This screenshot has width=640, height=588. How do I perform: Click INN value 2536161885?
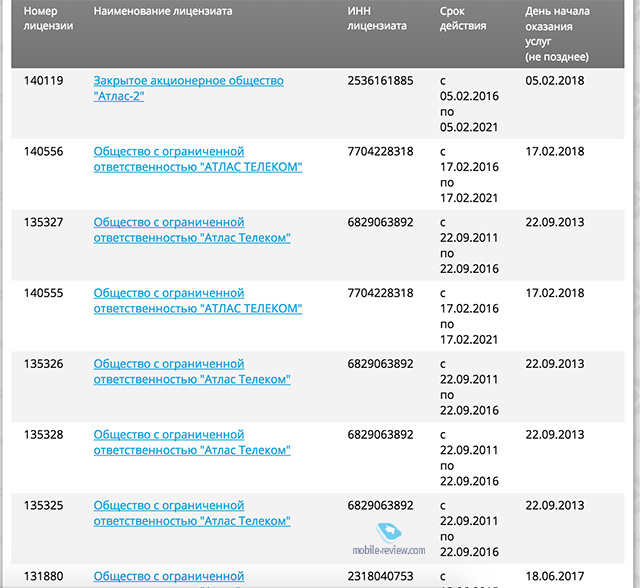tap(380, 81)
